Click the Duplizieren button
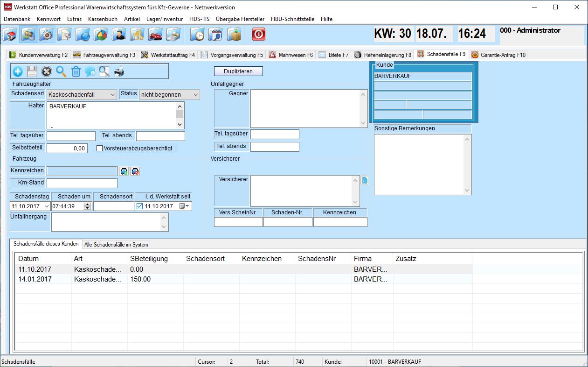The height and width of the screenshot is (367, 588). pos(238,71)
